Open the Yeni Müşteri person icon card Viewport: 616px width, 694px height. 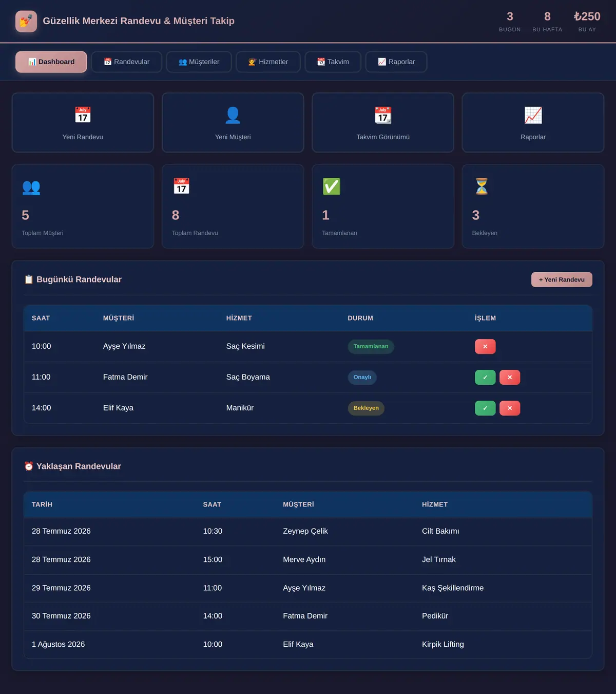click(x=233, y=123)
